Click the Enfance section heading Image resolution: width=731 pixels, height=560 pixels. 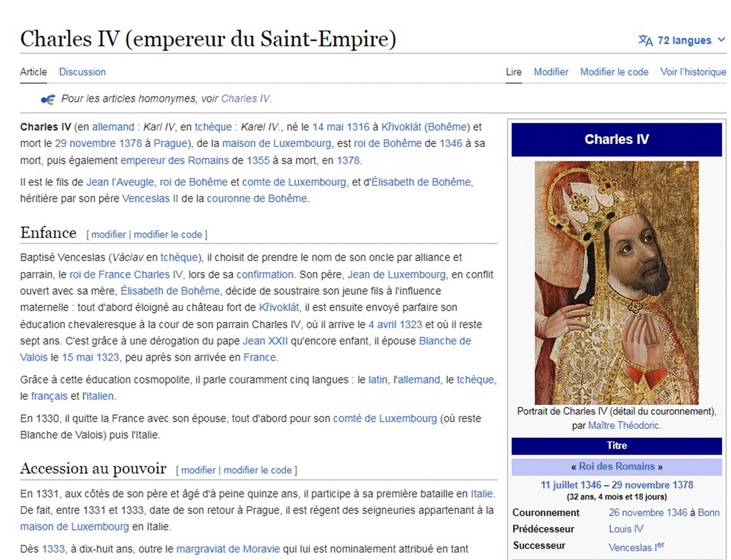[48, 233]
